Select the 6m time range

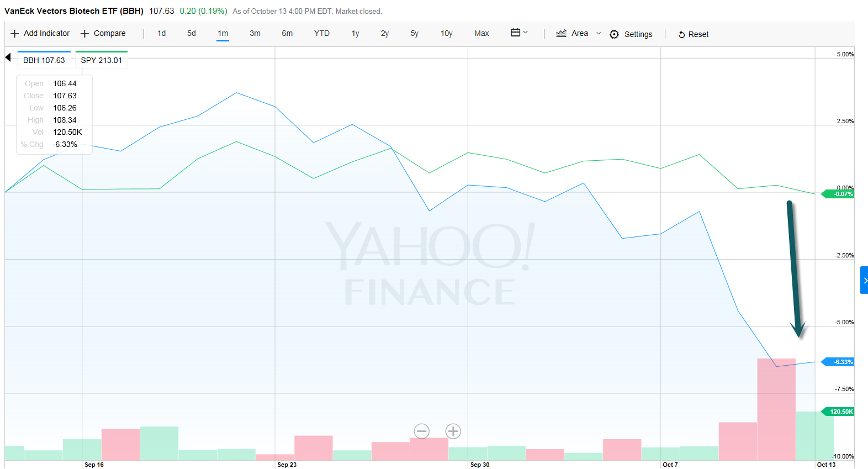(x=287, y=33)
